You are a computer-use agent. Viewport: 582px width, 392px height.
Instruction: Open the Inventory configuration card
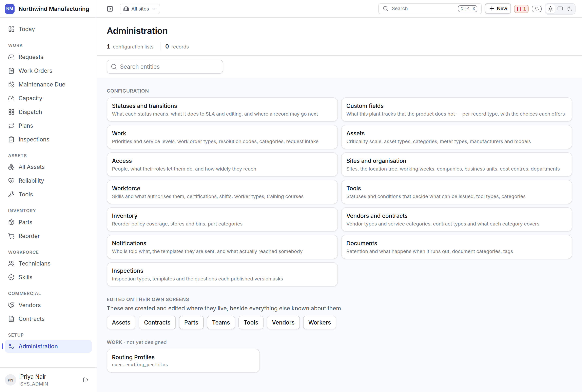pyautogui.click(x=222, y=219)
